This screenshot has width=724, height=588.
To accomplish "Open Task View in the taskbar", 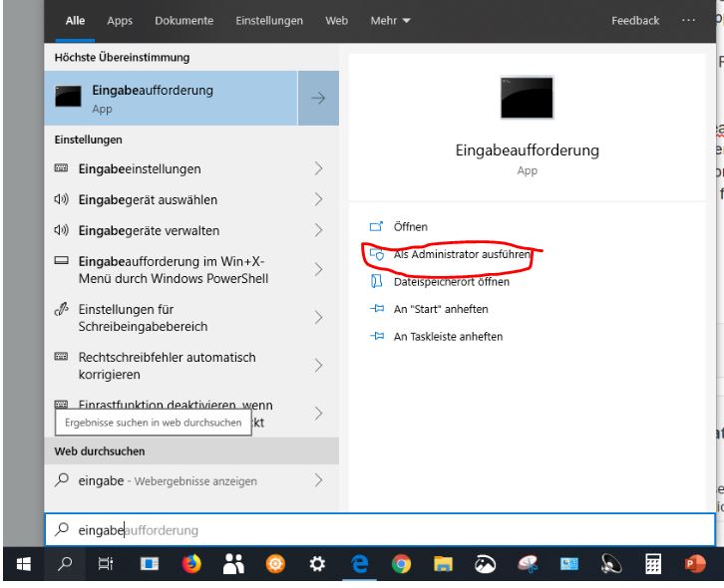I will point(106,563).
